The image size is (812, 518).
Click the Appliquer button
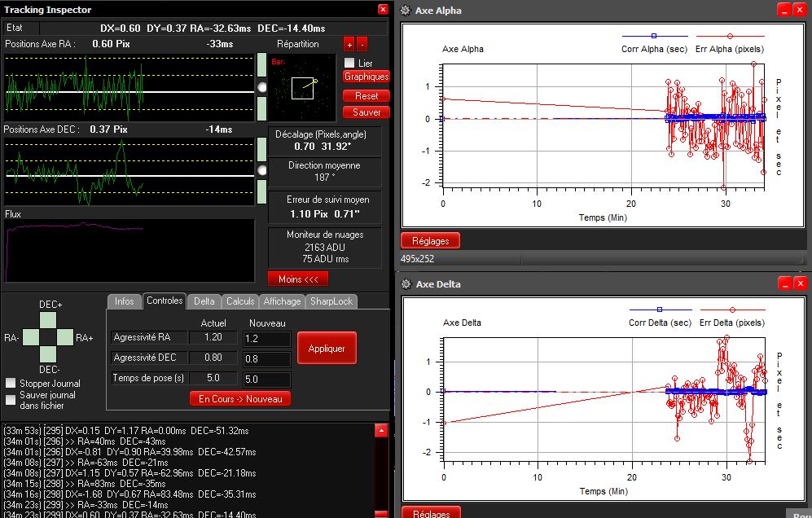[x=327, y=348]
